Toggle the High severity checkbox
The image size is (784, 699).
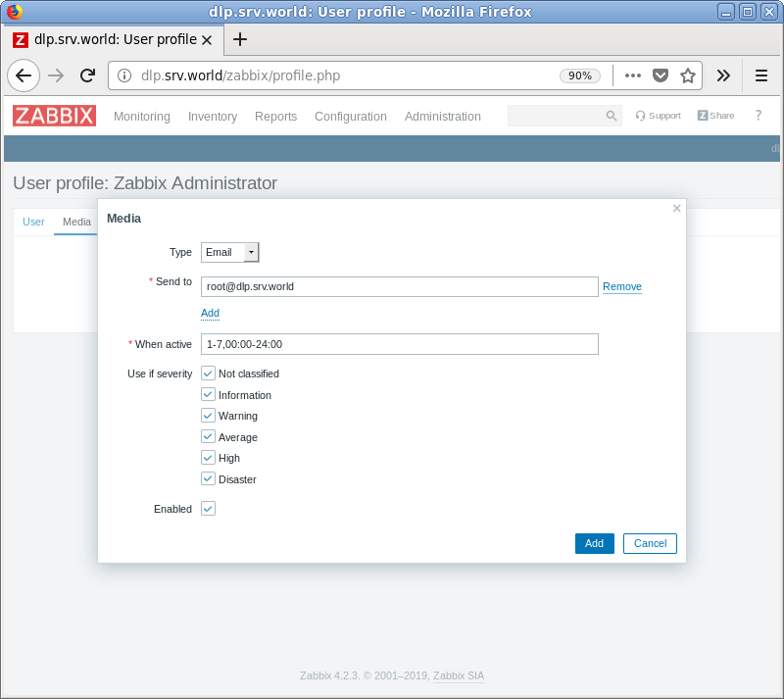[x=208, y=457]
